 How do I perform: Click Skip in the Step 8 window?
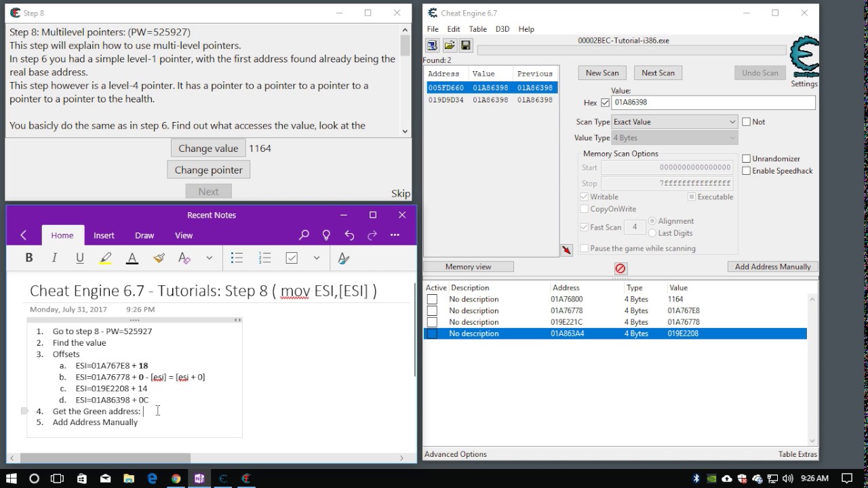click(x=401, y=193)
